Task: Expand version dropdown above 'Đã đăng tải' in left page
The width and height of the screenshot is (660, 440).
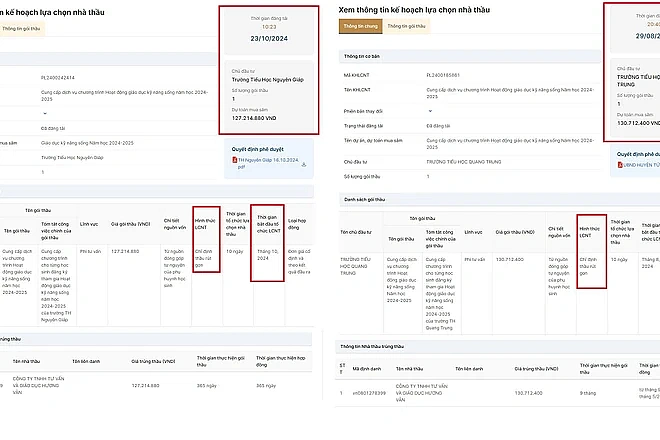Action: [x=45, y=113]
